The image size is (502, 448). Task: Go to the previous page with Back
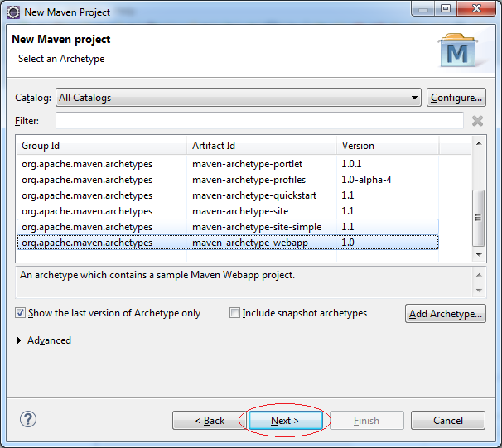[x=210, y=420]
